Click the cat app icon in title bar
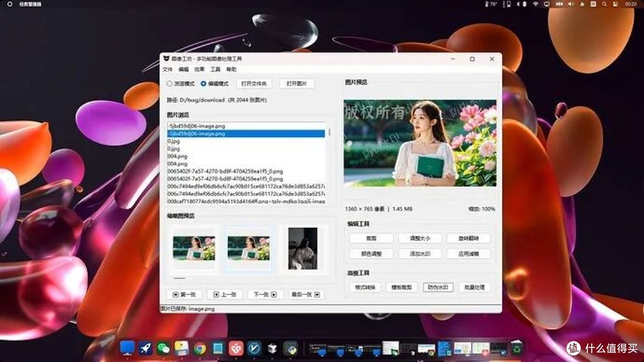This screenshot has width=644, height=362. (x=166, y=59)
